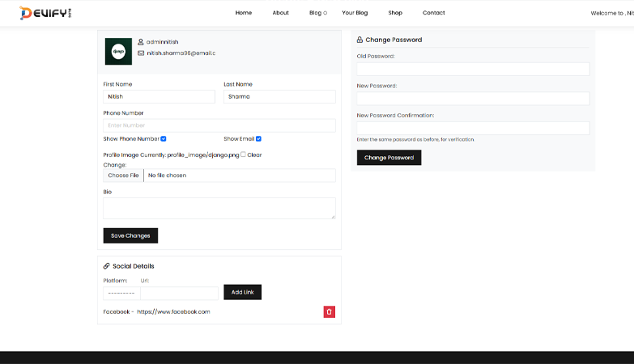The width and height of the screenshot is (634, 364).
Task: Click the django profile avatar image
Action: (x=118, y=52)
